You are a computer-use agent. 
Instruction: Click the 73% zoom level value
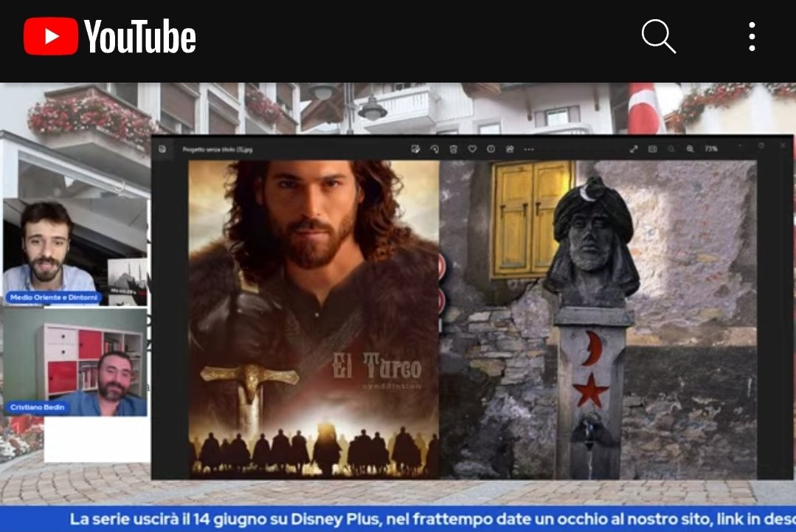coord(711,149)
